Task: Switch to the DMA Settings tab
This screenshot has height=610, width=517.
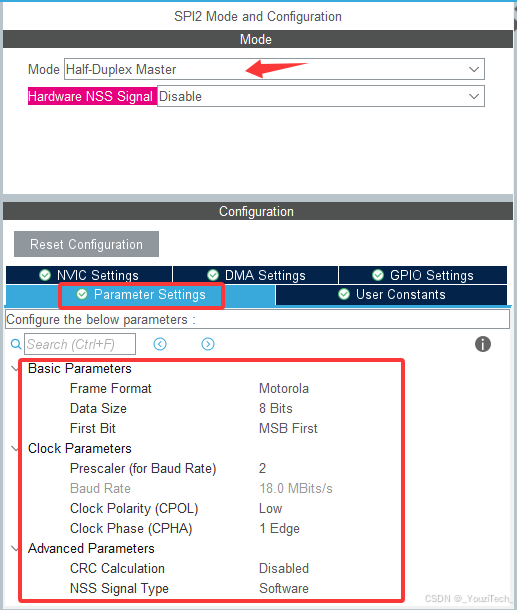Action: coord(256,275)
